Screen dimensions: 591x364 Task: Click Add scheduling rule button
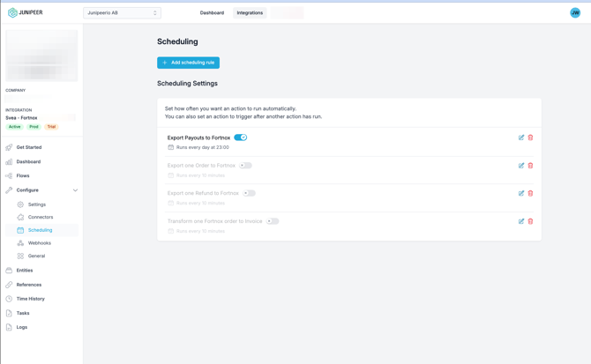188,63
